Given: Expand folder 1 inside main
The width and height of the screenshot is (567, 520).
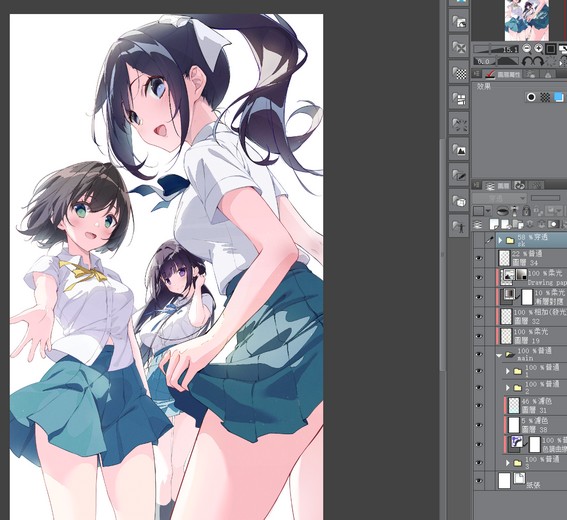Looking at the screenshot, I should click(507, 371).
